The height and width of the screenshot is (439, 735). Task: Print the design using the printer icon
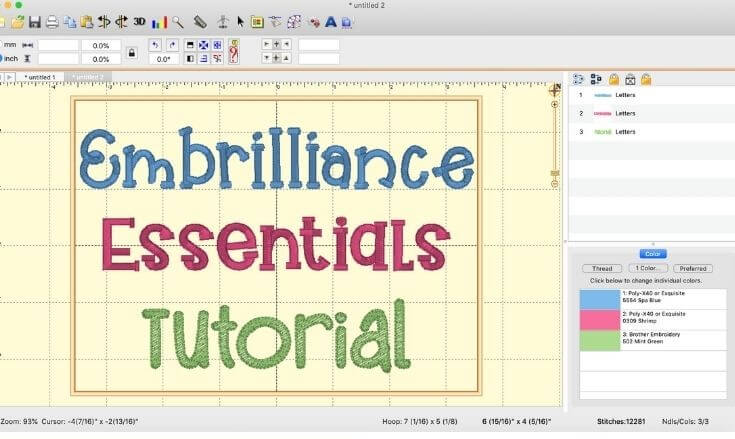(52, 22)
